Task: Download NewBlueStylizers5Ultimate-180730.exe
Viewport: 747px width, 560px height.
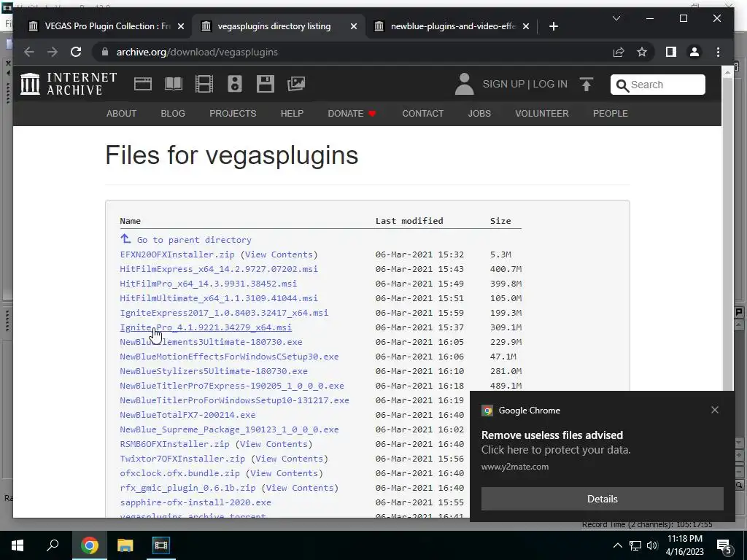Action: pos(214,371)
